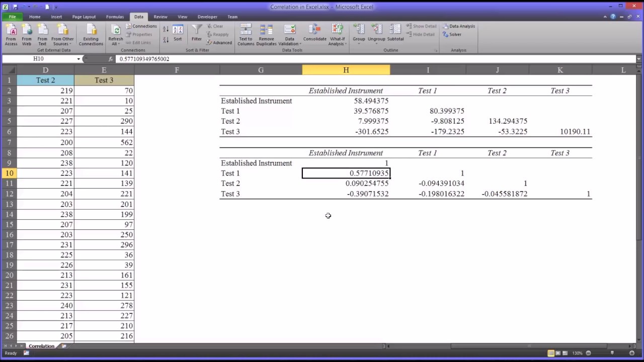Open From Other Sources dropdown
This screenshot has width=644, height=362.
62,35
